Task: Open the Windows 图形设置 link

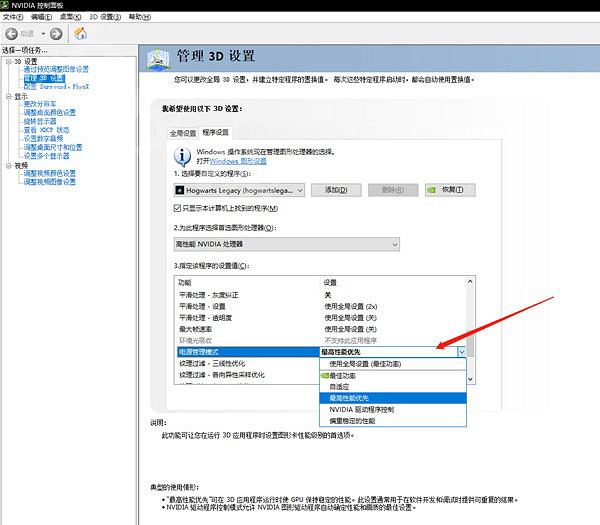Action: [237, 161]
